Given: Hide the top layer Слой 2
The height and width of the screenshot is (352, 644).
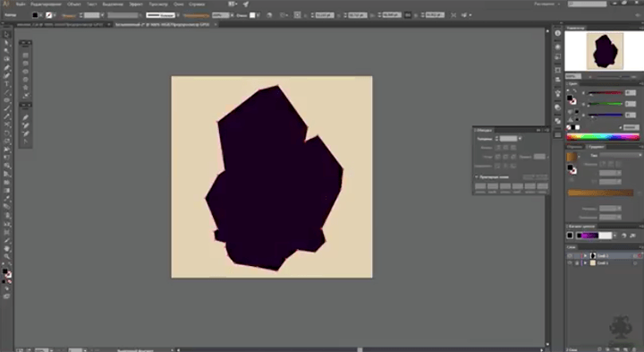Looking at the screenshot, I should pos(570,256).
